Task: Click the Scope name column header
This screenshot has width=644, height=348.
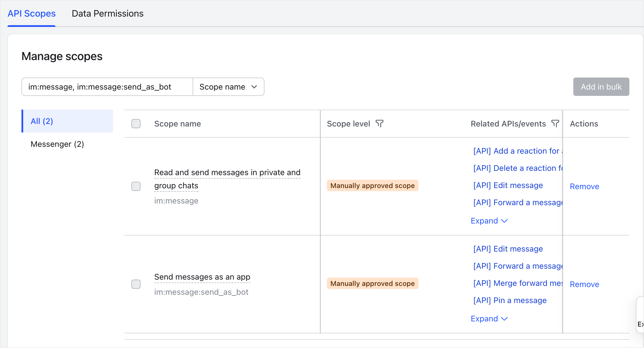Action: (x=177, y=124)
